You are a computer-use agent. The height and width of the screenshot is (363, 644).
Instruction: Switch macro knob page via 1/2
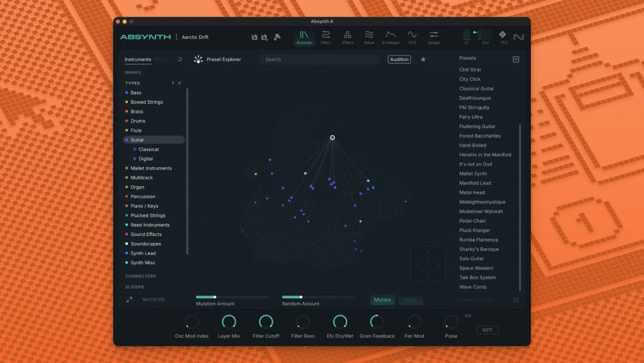468,316
